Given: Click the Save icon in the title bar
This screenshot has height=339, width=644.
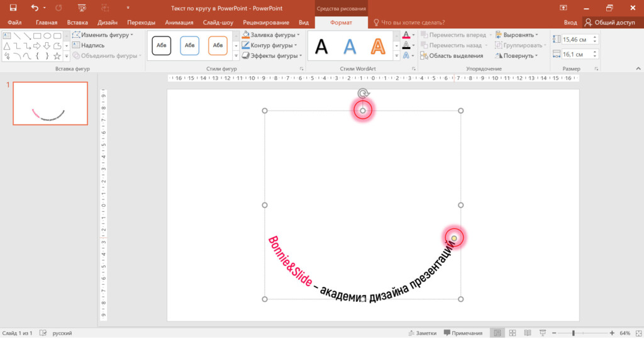Looking at the screenshot, I should tap(13, 8).
